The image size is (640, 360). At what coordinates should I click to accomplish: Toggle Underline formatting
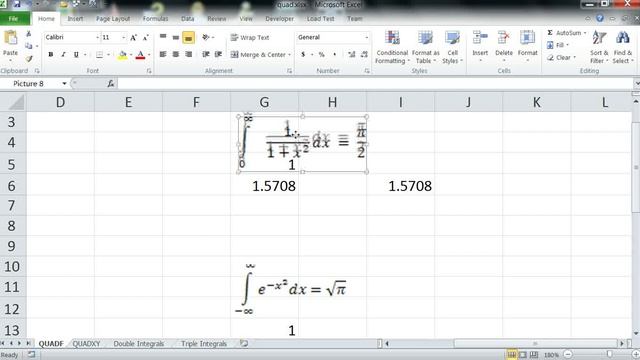(x=76, y=54)
